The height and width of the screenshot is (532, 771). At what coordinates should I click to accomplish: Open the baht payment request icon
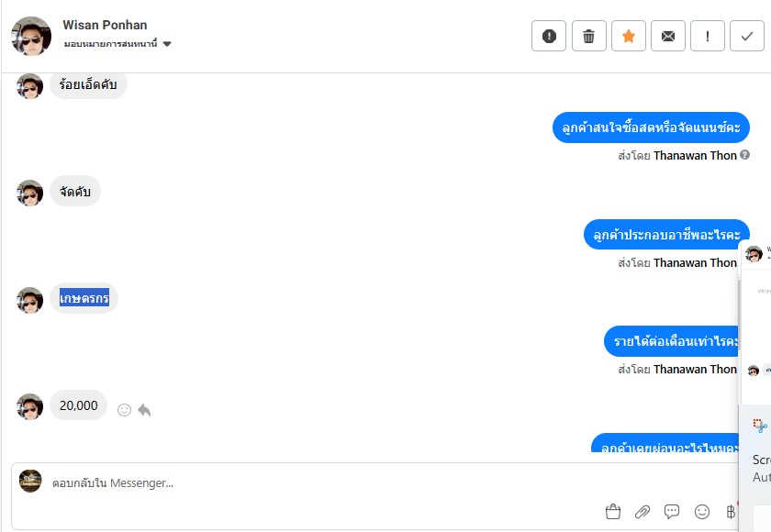[x=731, y=512]
